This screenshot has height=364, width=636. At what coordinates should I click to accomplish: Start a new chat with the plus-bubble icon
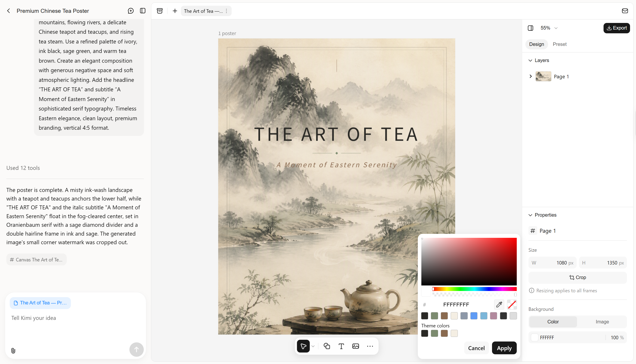[131, 11]
